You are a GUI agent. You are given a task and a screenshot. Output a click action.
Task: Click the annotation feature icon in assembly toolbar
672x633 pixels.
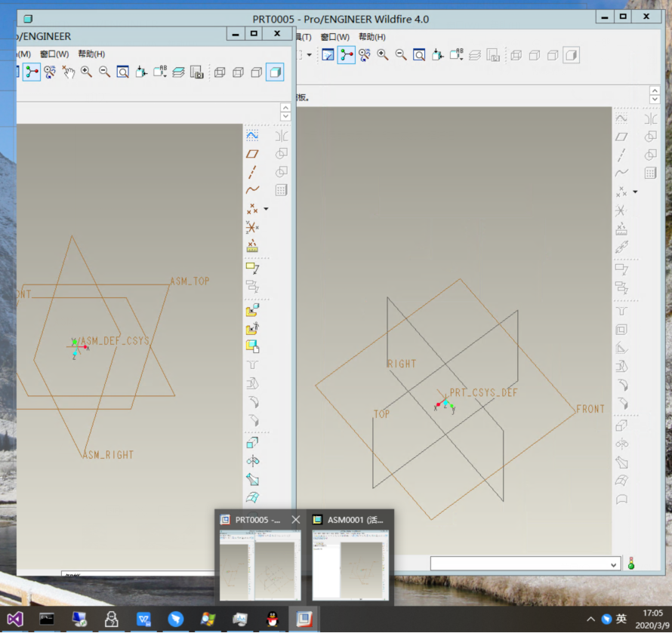point(252,268)
